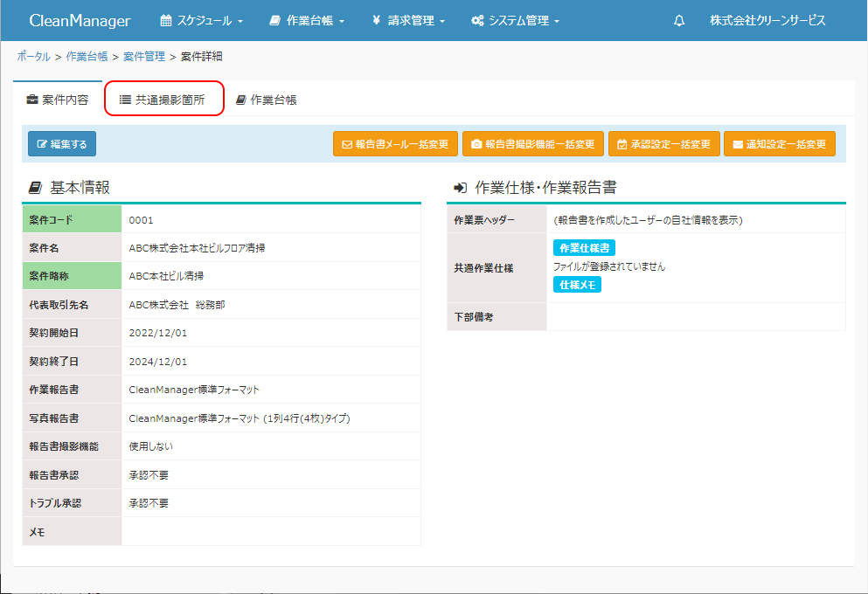The height and width of the screenshot is (594, 868).
Task: Open the 作業台帳 tab
Action: click(267, 100)
